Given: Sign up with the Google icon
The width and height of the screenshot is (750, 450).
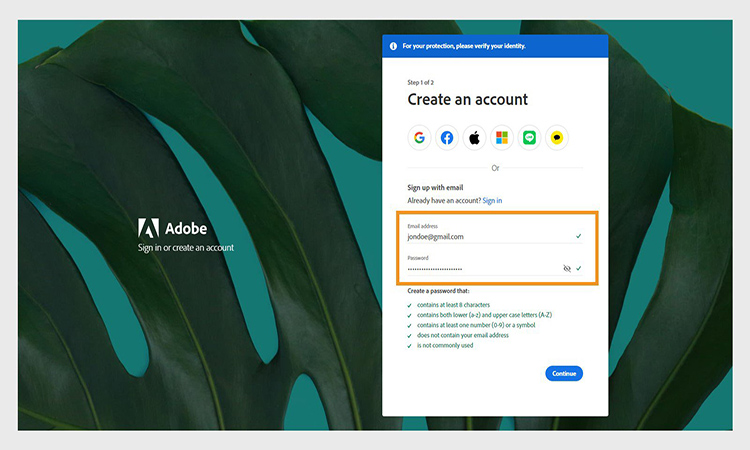Looking at the screenshot, I should point(419,138).
